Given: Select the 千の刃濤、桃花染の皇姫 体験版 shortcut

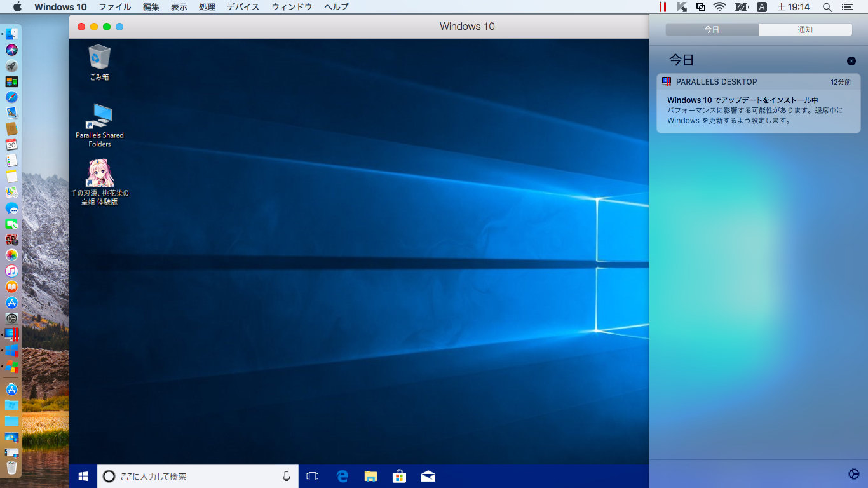Looking at the screenshot, I should 100,182.
